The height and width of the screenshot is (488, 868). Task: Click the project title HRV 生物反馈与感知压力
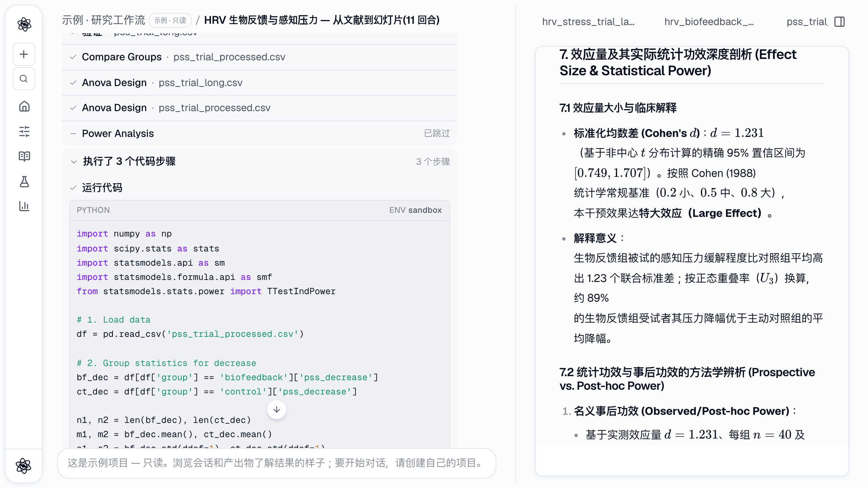(321, 20)
